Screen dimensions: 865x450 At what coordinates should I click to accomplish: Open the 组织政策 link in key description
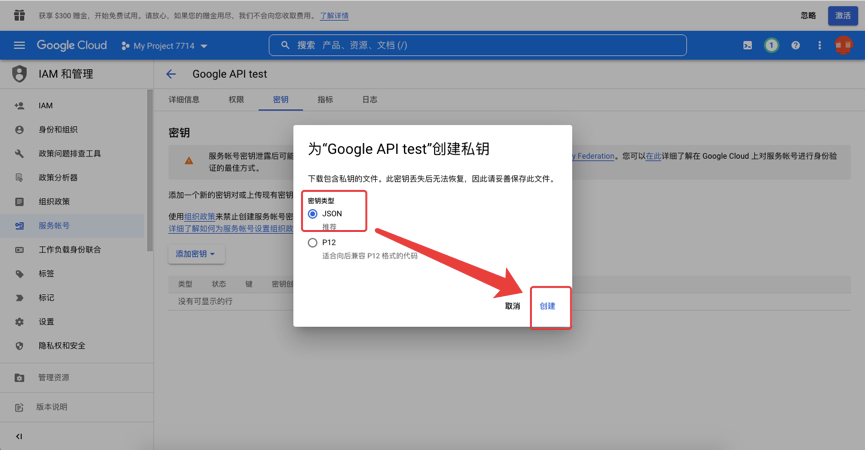pyautogui.click(x=200, y=217)
